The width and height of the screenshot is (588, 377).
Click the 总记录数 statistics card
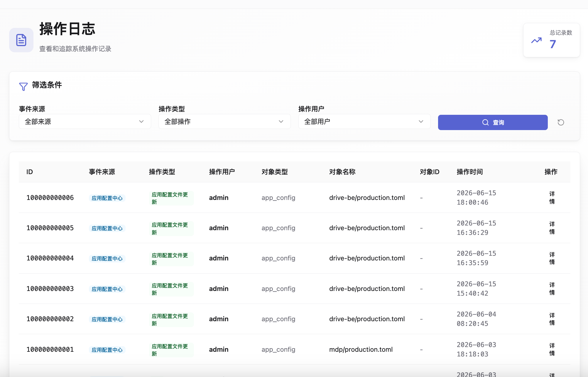pos(551,40)
